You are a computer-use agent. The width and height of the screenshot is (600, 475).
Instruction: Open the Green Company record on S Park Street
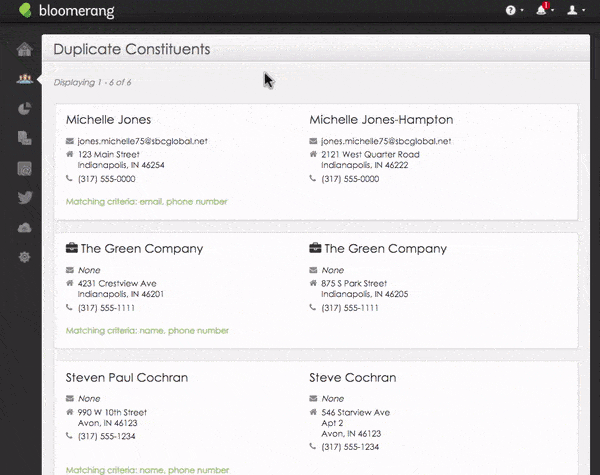pyautogui.click(x=384, y=249)
